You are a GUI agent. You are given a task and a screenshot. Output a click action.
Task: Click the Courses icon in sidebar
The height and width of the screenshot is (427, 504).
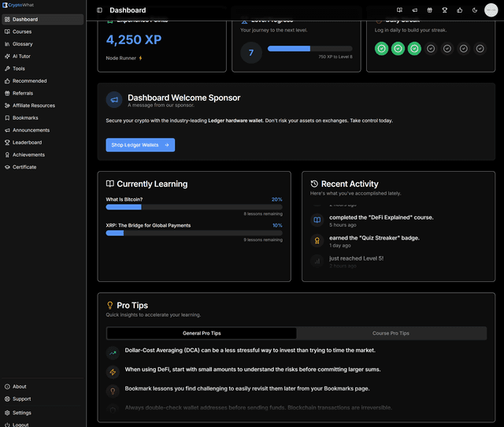pos(7,32)
